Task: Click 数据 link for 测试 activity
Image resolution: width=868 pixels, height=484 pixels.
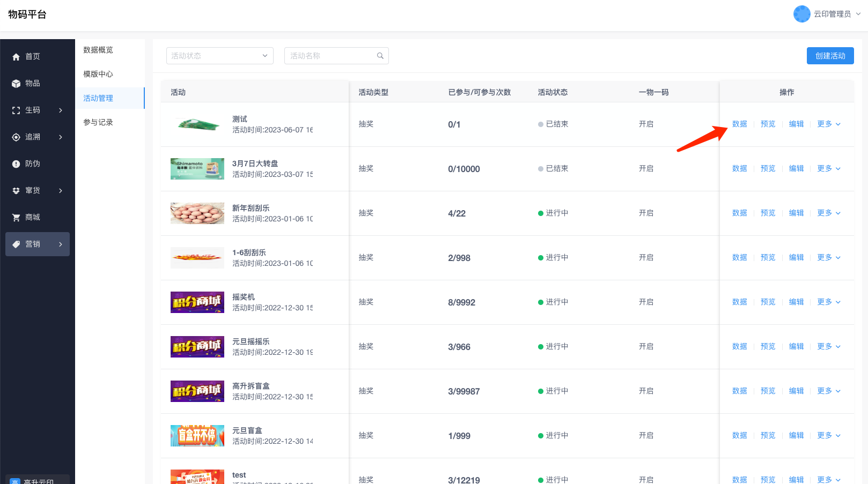Action: pyautogui.click(x=740, y=124)
